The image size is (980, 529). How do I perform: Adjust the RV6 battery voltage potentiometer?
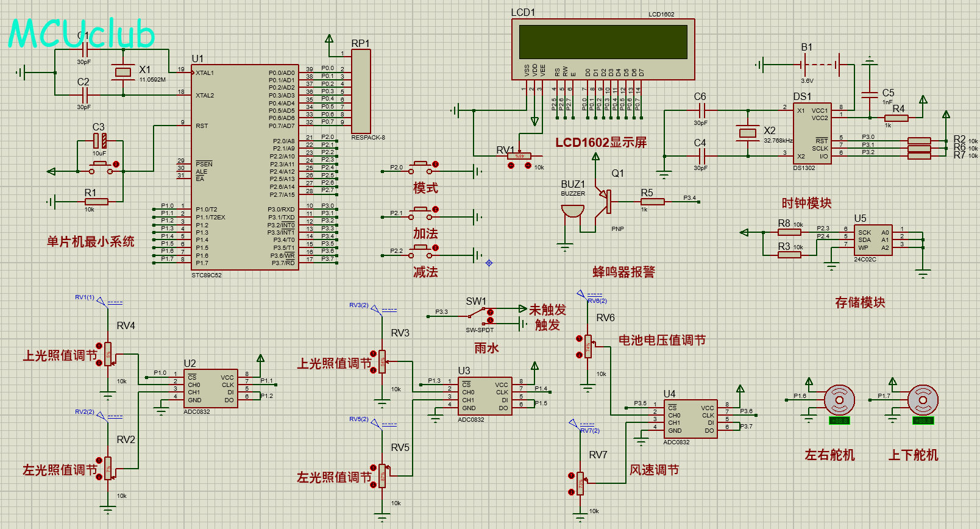pyautogui.click(x=588, y=347)
